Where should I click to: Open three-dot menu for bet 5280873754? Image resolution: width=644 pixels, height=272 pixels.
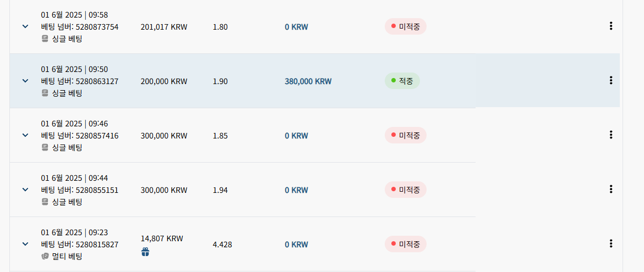pos(611,26)
